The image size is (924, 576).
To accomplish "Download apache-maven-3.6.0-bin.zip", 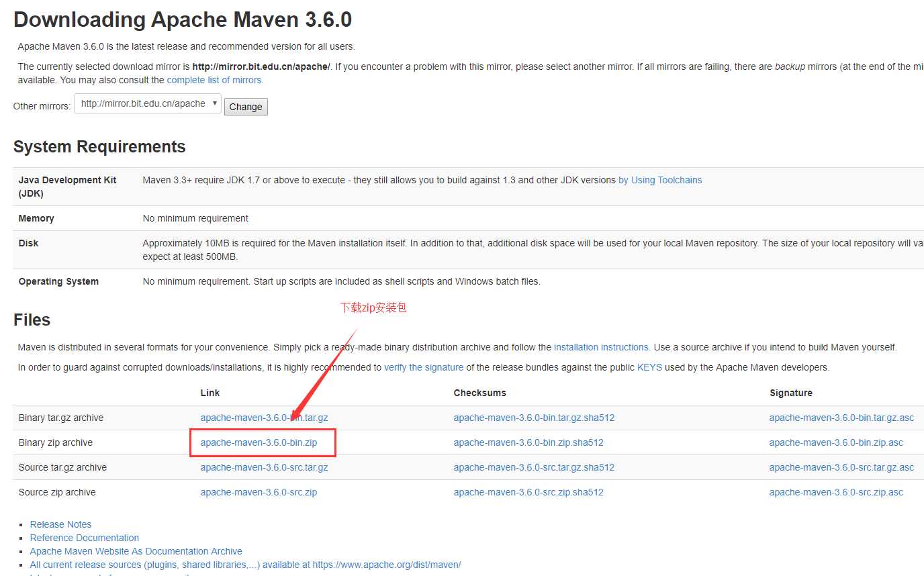I will 259,442.
